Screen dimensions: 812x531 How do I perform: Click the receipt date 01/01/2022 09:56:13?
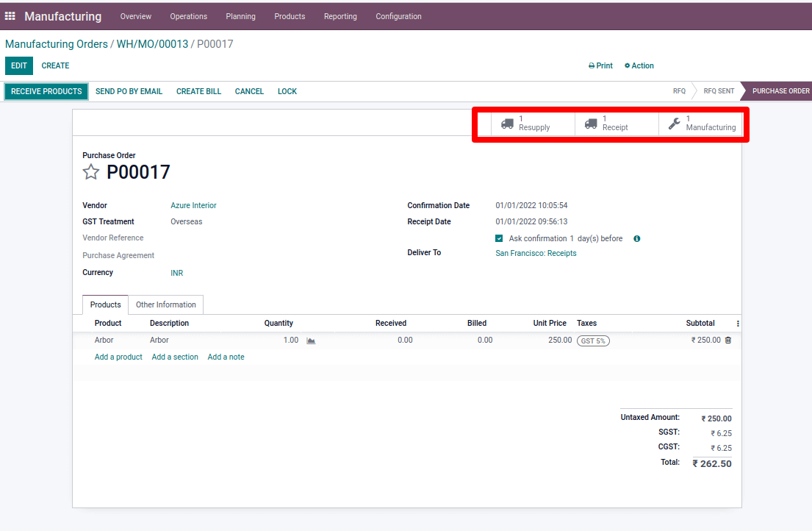tap(531, 221)
